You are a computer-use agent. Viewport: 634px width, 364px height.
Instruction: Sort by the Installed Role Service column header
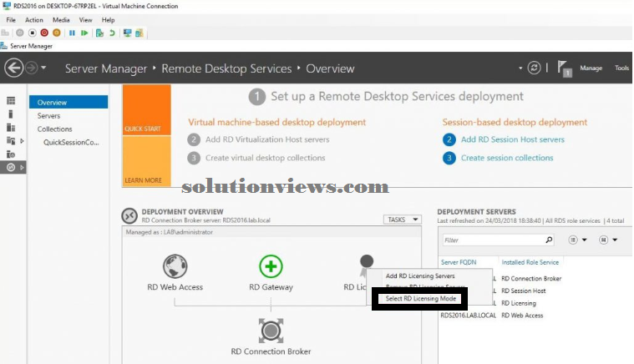[530, 262]
